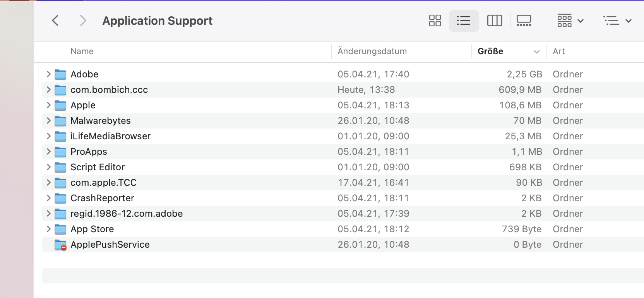The height and width of the screenshot is (298, 644).
Task: Open the list actions dropdown menu
Action: click(x=617, y=21)
